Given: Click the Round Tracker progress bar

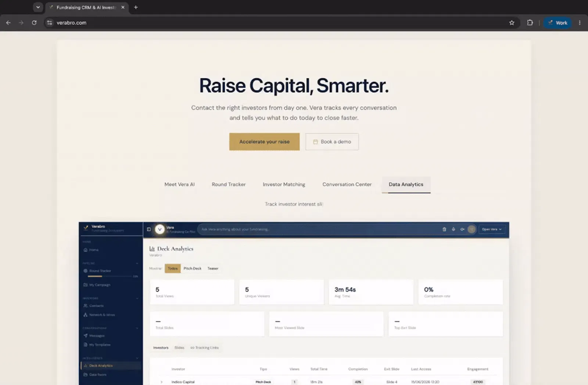Looking at the screenshot, I should (110, 276).
